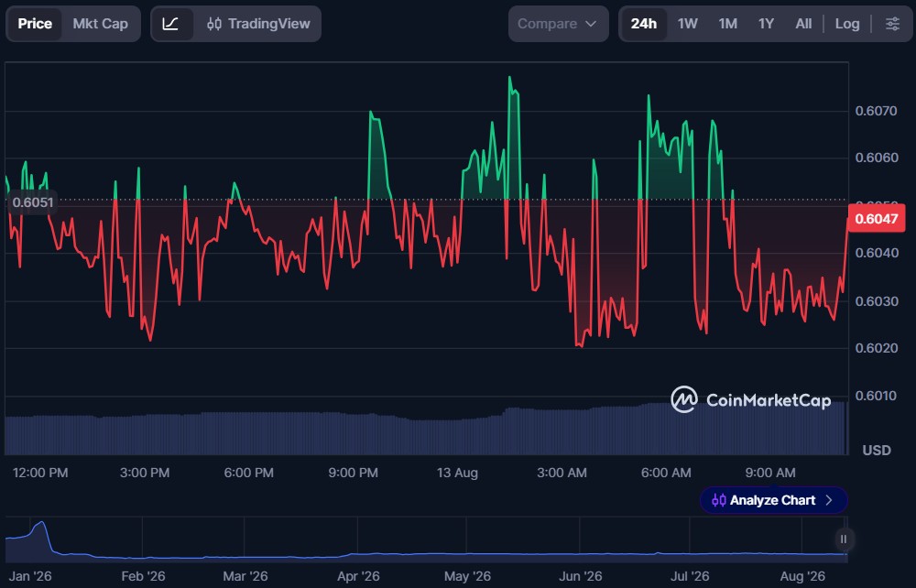Click the 6:00 AM time axis label
Screen dimensions: 916x588
pos(666,473)
